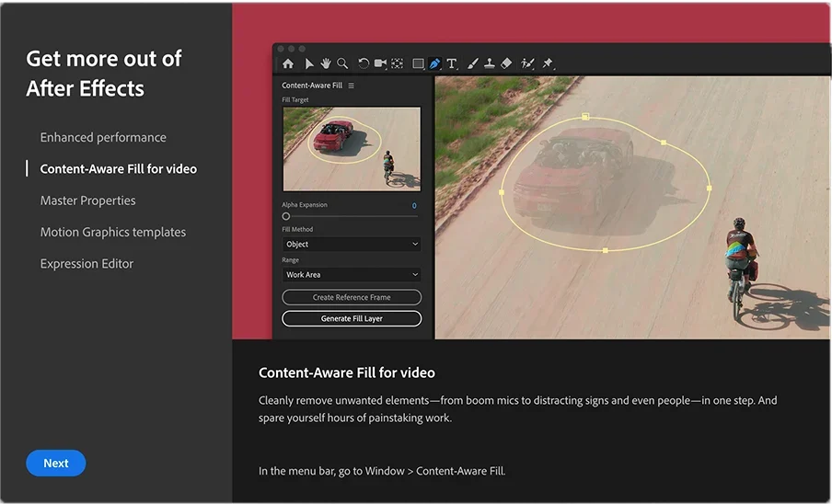Select Content-Aware Fill for video topic
The height and width of the screenshot is (504, 832).
(119, 168)
